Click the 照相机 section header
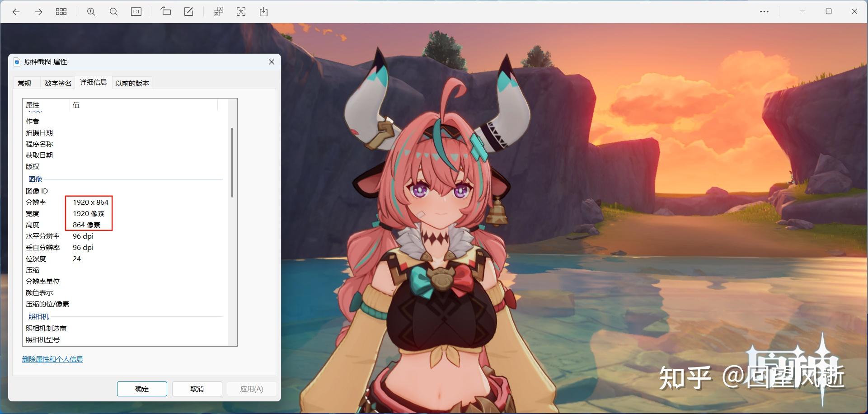The image size is (868, 414). click(38, 316)
